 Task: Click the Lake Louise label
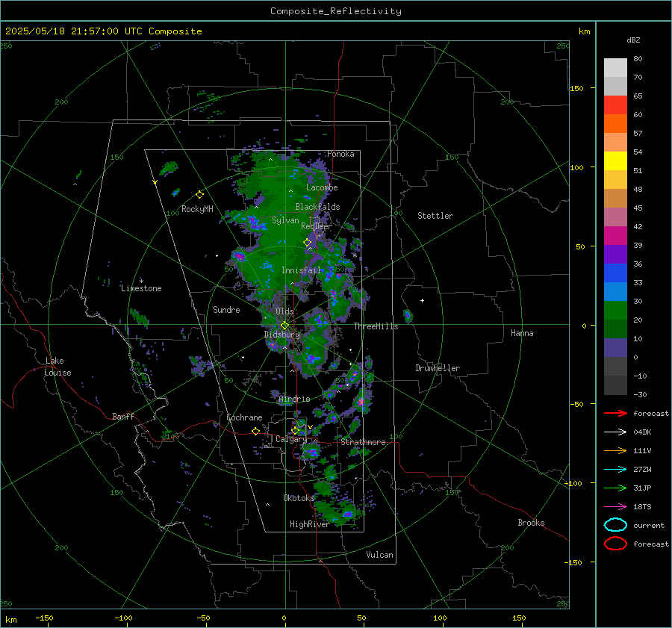pos(57,367)
